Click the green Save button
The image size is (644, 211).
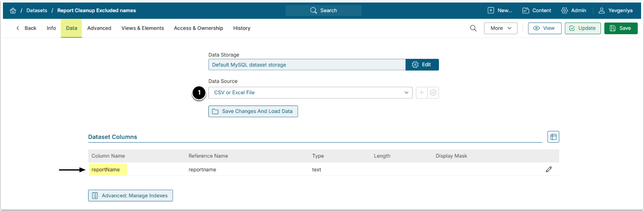(621, 28)
